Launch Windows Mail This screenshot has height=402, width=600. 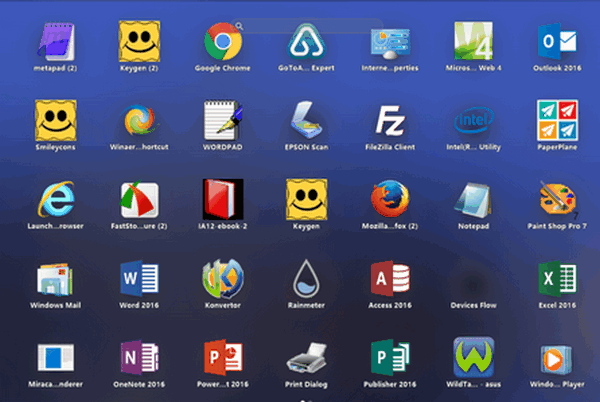[x=56, y=279]
